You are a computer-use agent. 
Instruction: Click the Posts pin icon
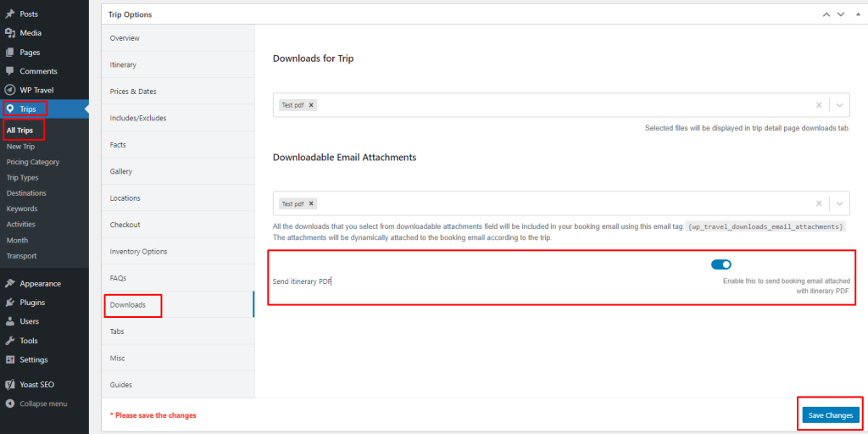tap(9, 14)
